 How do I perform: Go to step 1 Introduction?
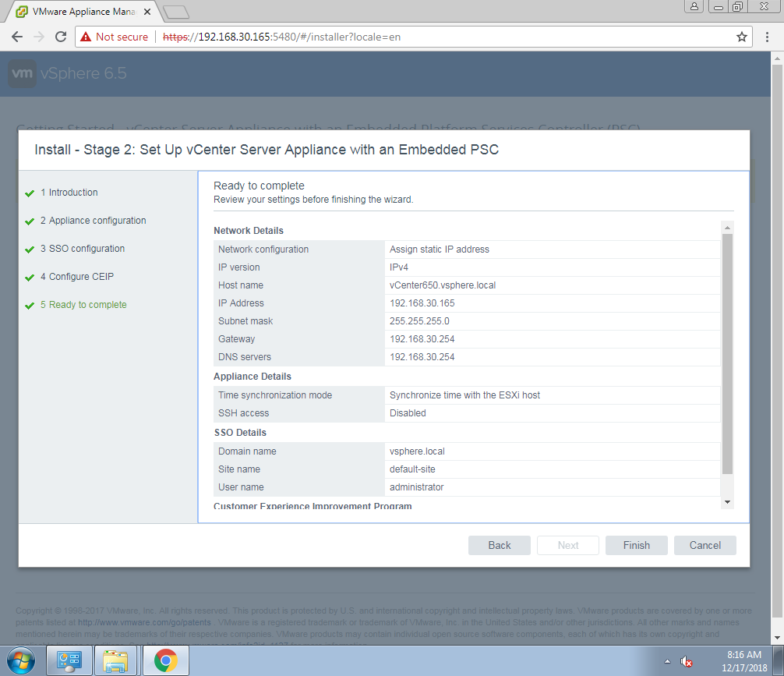click(69, 192)
